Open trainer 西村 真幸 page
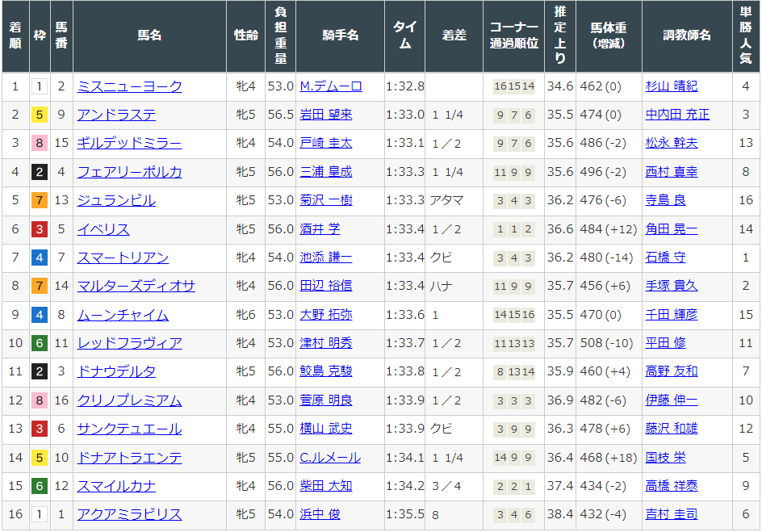 point(671,172)
